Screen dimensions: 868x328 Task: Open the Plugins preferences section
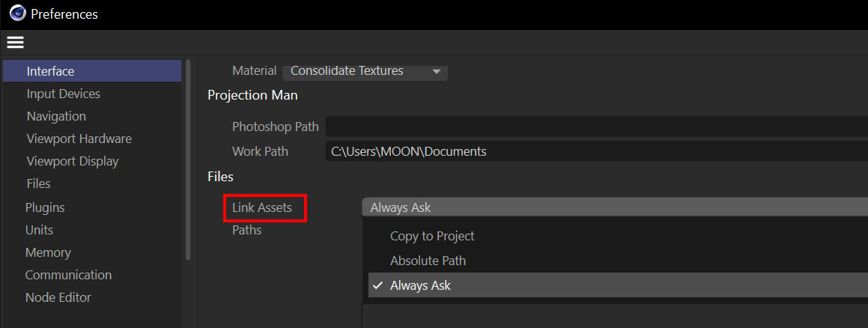[45, 207]
